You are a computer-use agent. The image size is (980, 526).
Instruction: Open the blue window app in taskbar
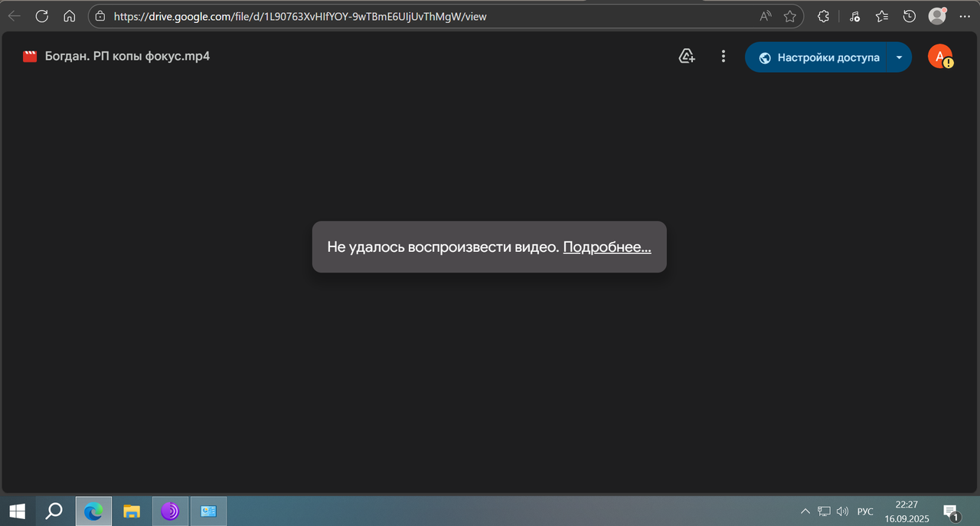208,511
